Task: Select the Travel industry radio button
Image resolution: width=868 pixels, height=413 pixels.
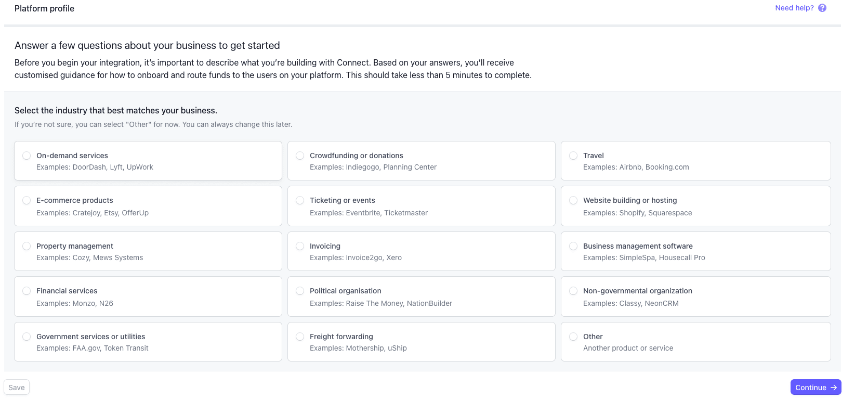Action: click(573, 156)
